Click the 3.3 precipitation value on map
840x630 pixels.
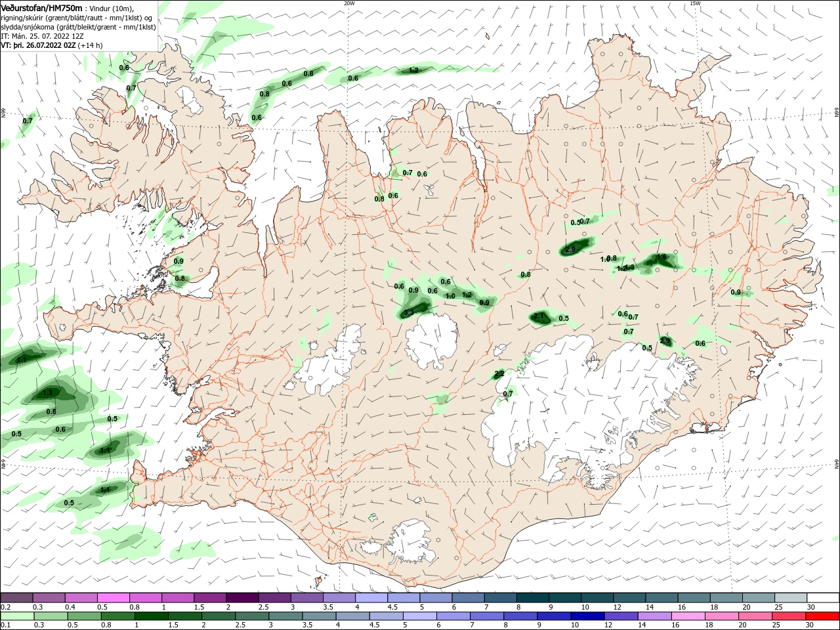coord(408,312)
